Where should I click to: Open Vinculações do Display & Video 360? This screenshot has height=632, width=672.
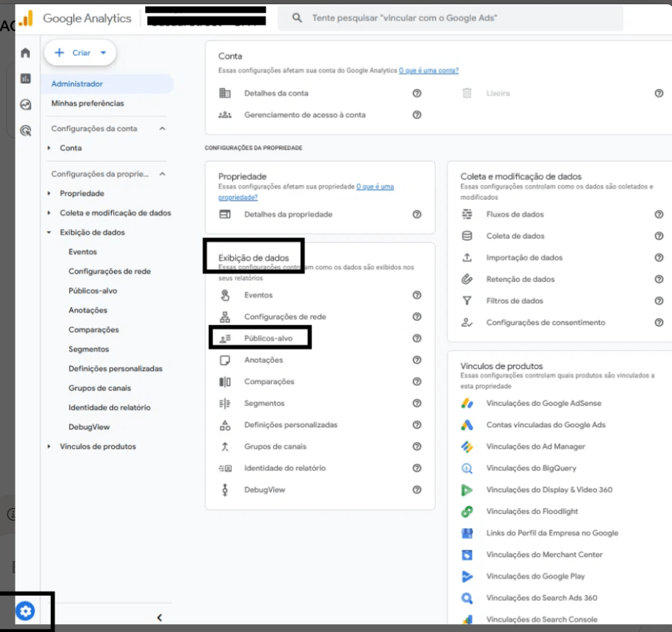[549, 490]
